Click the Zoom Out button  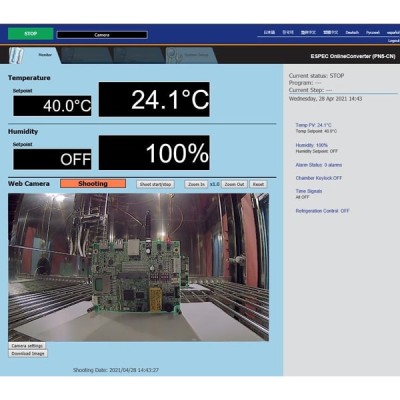point(234,184)
